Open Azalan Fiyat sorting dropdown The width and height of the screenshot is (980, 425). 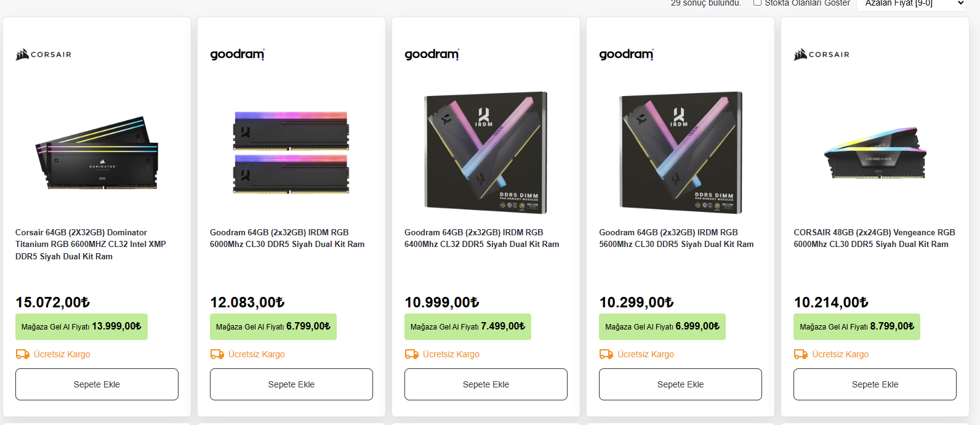[912, 4]
